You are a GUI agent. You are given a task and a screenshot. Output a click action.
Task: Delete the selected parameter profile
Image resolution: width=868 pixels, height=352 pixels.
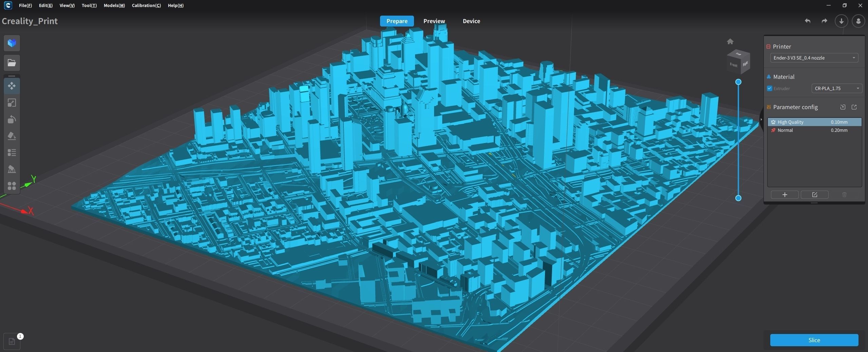pyautogui.click(x=844, y=195)
